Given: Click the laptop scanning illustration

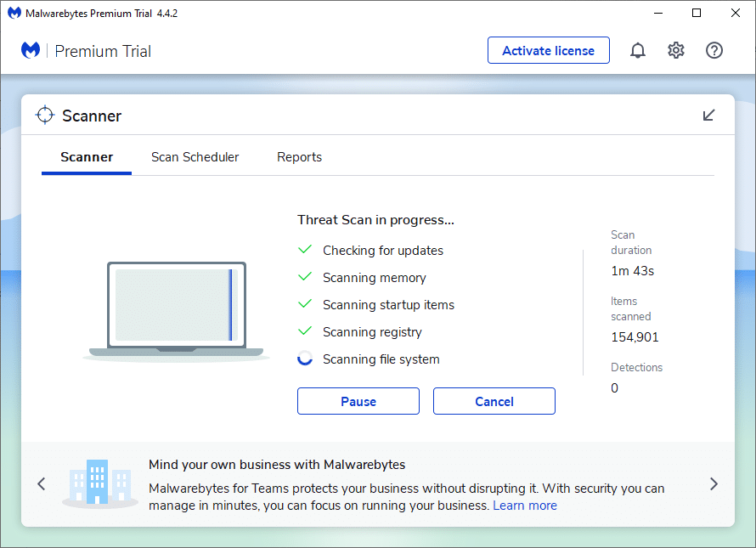Looking at the screenshot, I should (177, 312).
